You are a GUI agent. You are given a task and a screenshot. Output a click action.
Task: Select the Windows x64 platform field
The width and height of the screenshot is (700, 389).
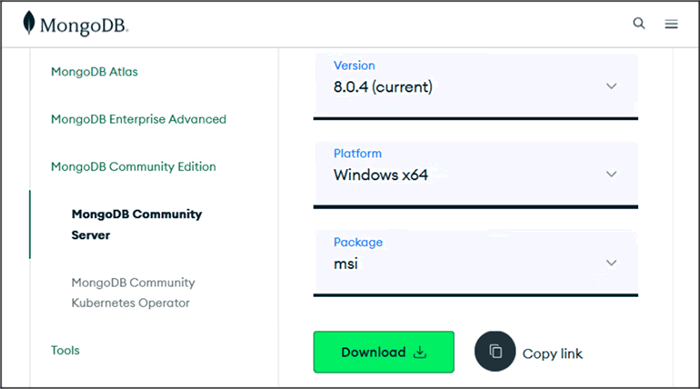[476, 175]
